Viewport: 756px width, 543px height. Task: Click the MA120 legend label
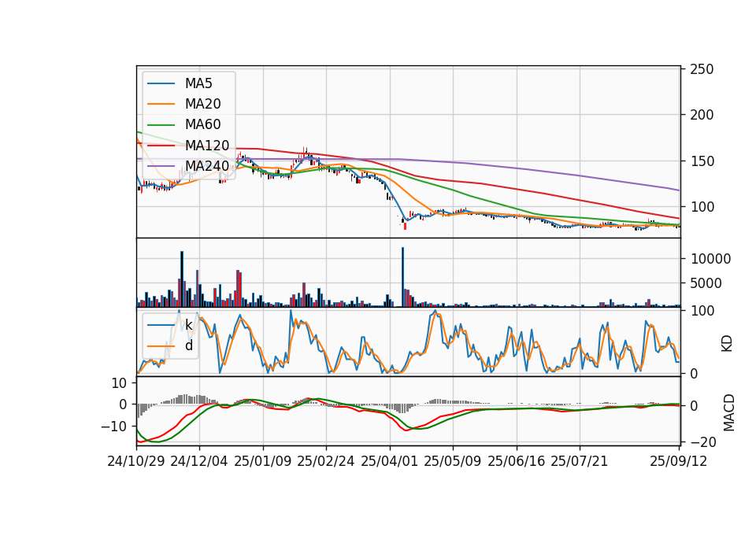click(207, 146)
